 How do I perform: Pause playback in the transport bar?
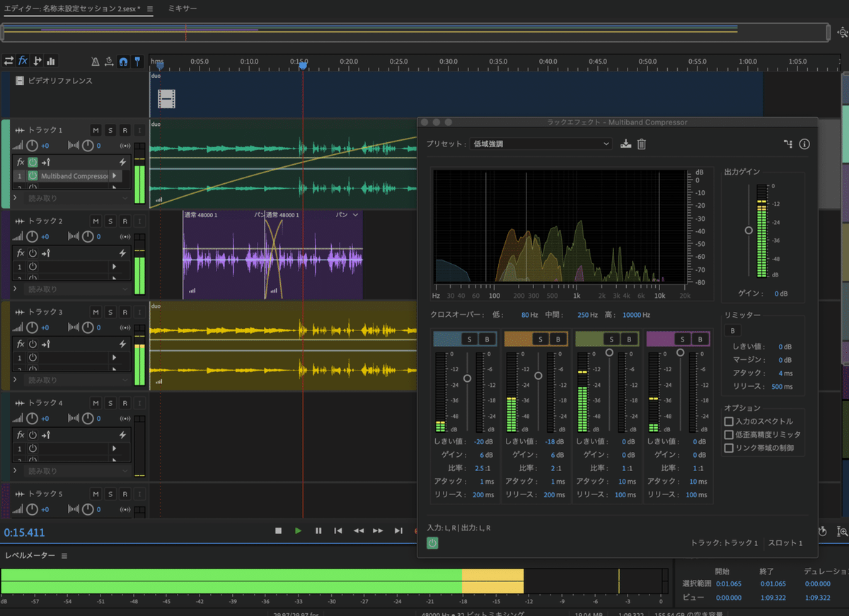point(318,530)
